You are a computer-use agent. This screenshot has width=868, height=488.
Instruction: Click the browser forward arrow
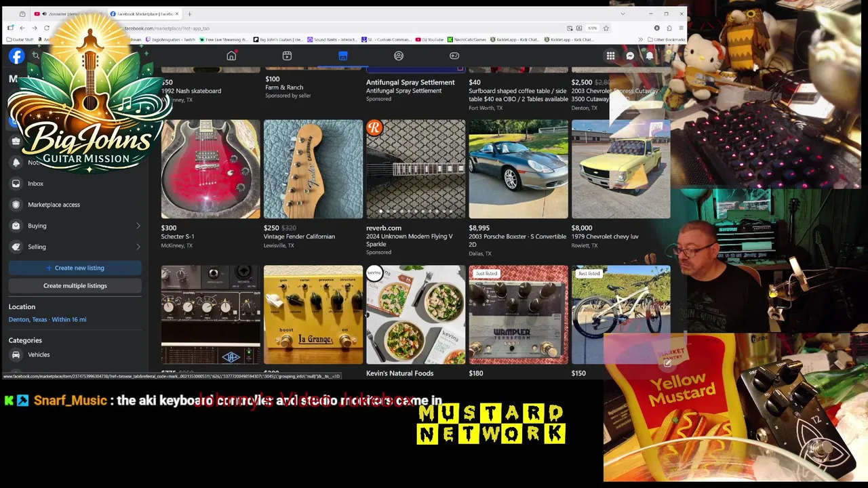pos(35,28)
